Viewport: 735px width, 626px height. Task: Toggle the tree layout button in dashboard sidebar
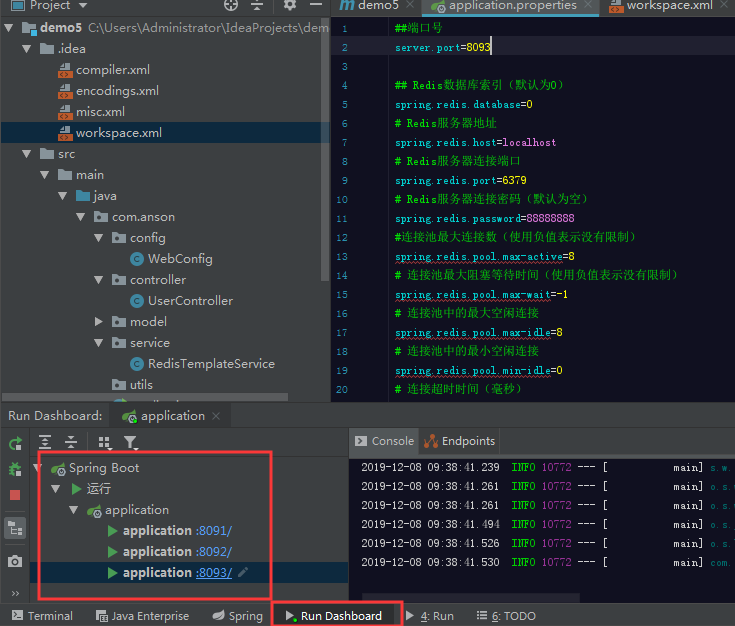click(x=15, y=528)
